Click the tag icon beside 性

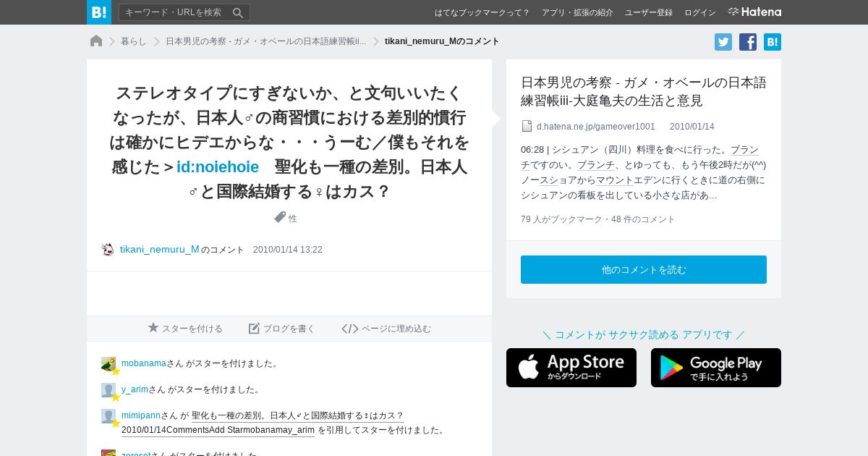pyautogui.click(x=280, y=217)
